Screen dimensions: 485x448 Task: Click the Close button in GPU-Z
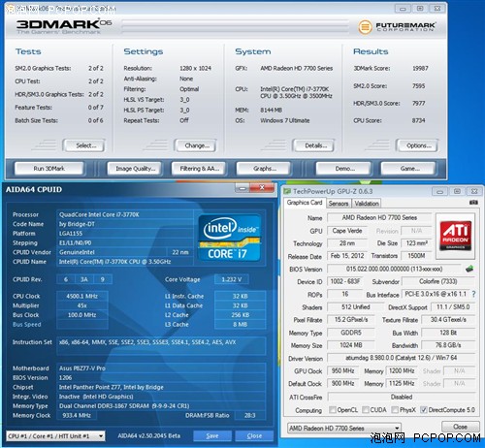461,427
